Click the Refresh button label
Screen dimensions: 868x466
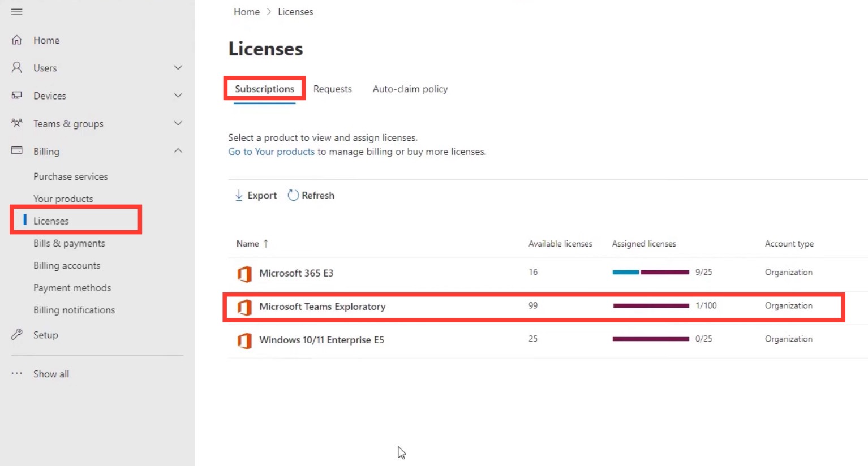[x=318, y=195]
